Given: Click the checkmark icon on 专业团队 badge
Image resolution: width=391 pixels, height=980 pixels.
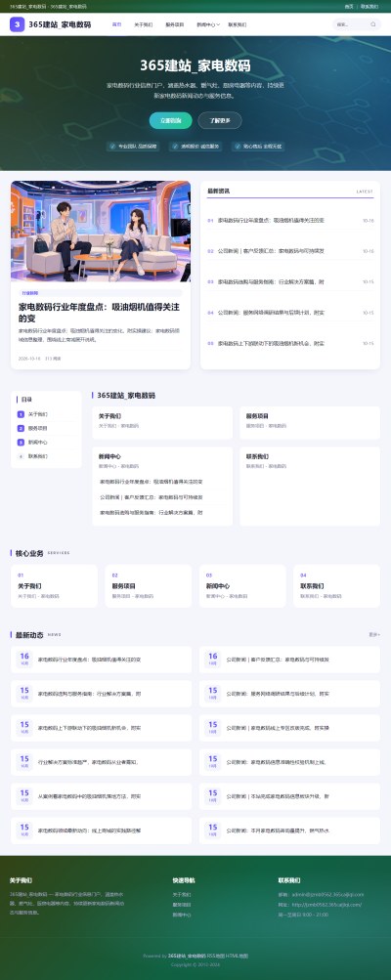Looking at the screenshot, I should coord(113,147).
